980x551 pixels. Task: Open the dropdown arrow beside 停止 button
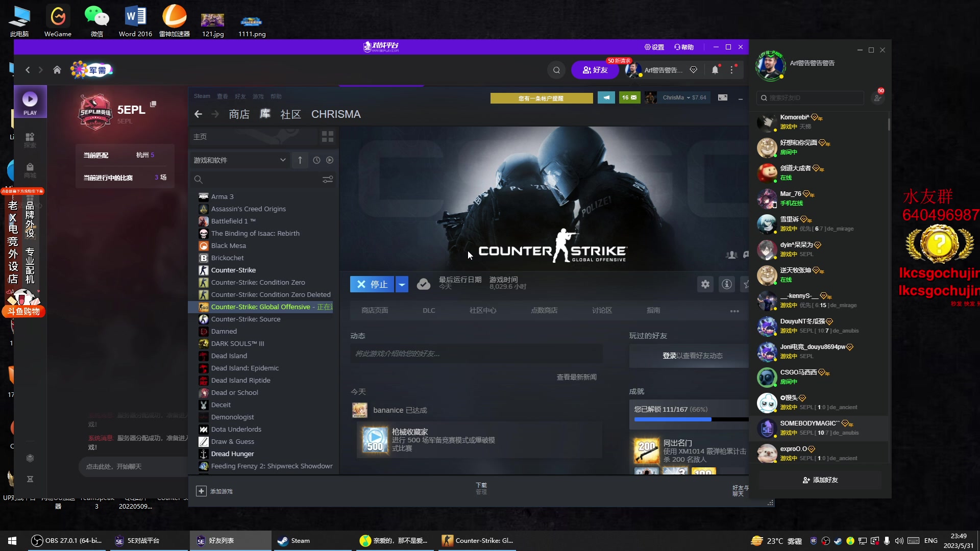pyautogui.click(x=402, y=284)
